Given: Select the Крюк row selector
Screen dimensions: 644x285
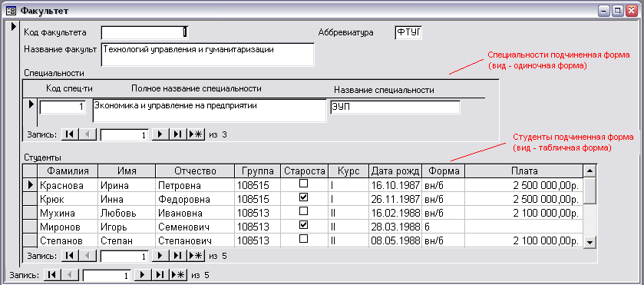Looking at the screenshot, I should 30,199.
